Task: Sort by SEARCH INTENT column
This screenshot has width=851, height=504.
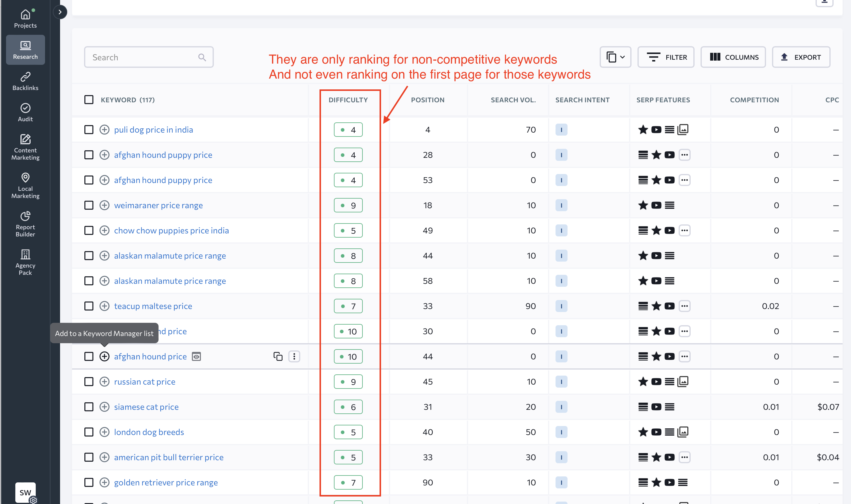Action: coord(583,100)
